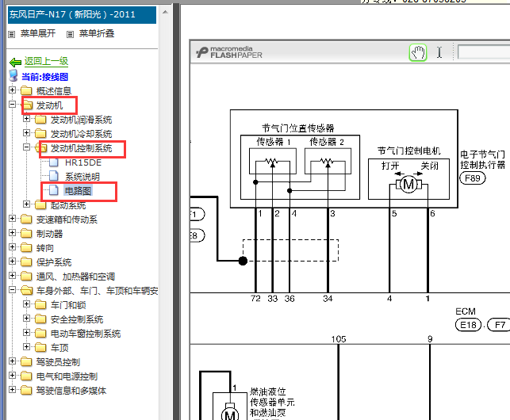Click folder icon of 保护系统

click(x=26, y=262)
